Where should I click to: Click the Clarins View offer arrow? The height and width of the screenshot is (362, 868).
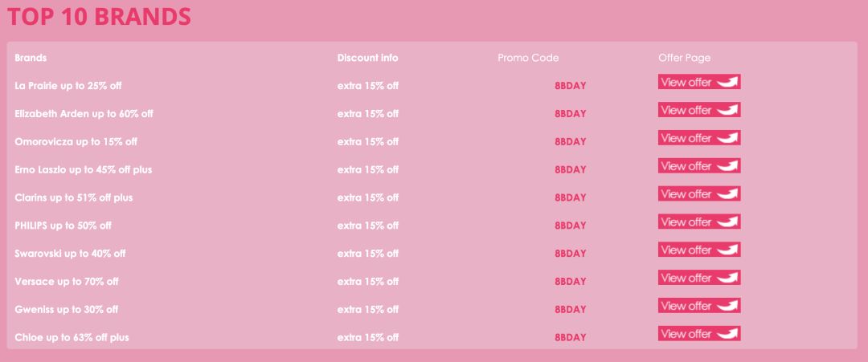coord(727,194)
